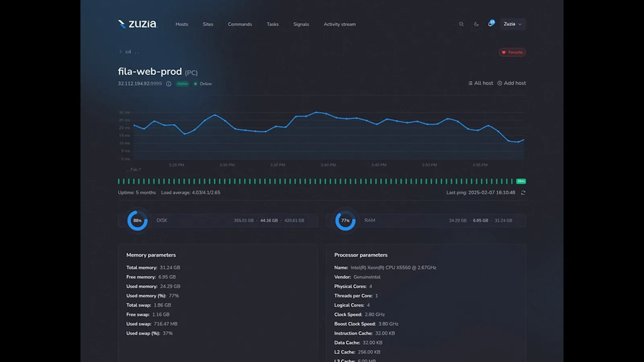The height and width of the screenshot is (362, 644).
Task: Click info icon next to IP address
Action: pos(169,84)
